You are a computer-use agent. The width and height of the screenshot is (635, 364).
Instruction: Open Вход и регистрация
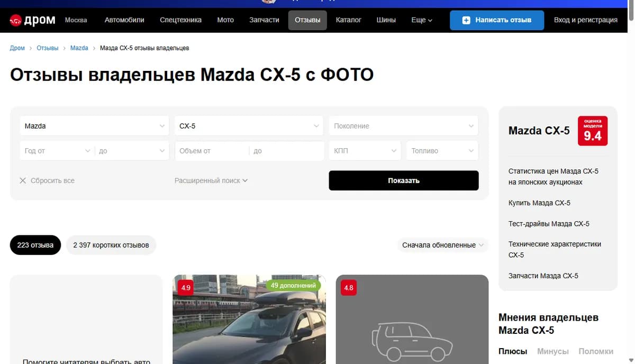[586, 20]
